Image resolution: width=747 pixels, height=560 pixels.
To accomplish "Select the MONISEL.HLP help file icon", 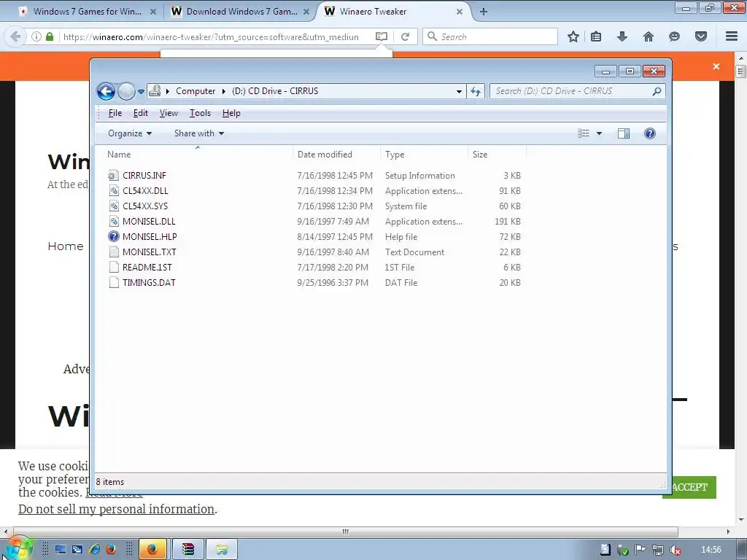I will tap(113, 236).
